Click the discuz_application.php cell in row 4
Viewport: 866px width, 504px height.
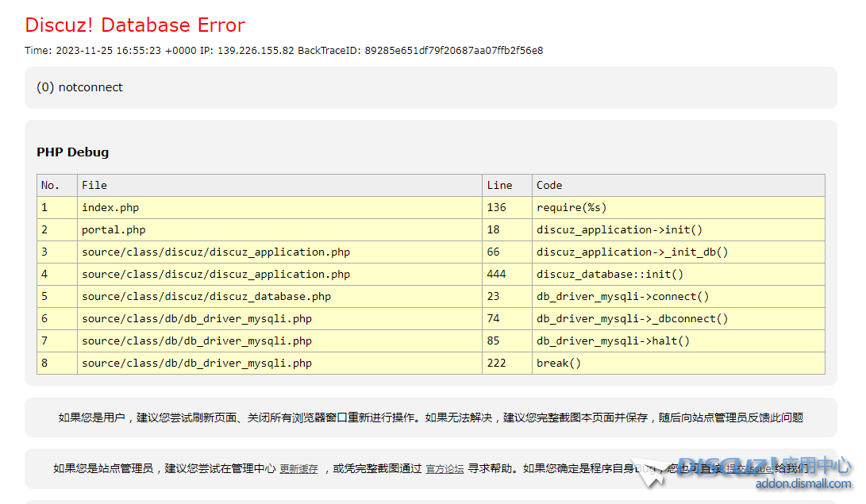pos(279,275)
